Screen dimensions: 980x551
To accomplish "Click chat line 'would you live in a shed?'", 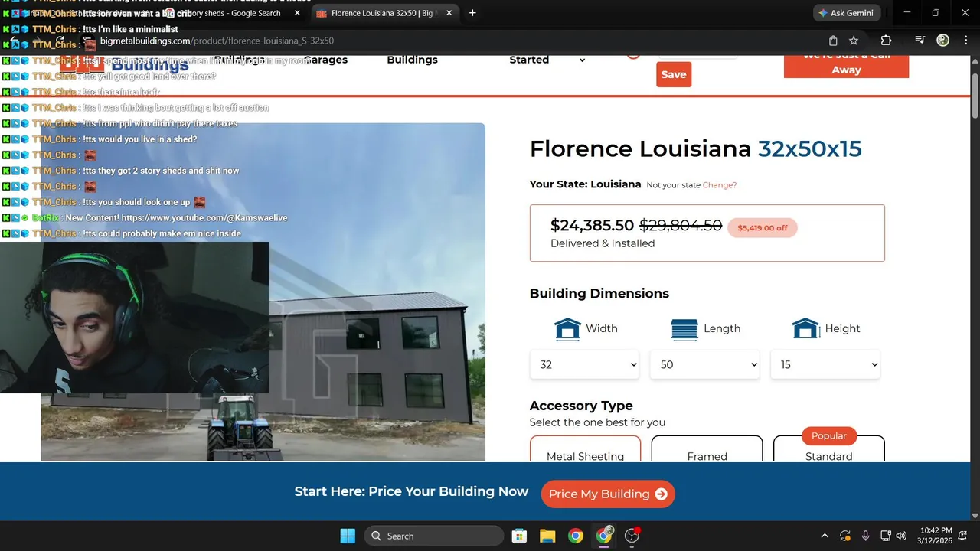I will (140, 139).
